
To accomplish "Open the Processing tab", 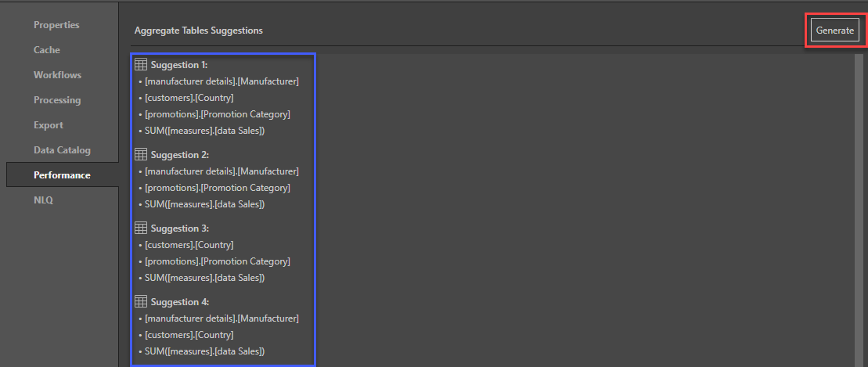I will pos(57,100).
